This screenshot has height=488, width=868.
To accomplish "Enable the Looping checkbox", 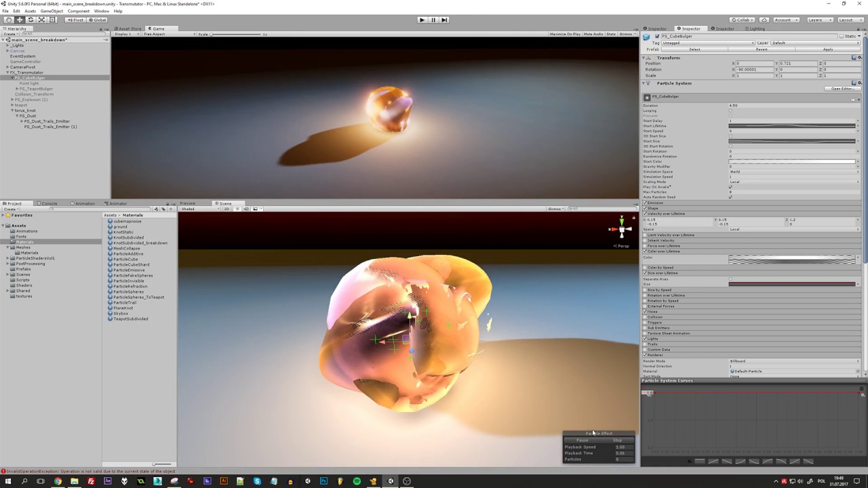I will coord(730,110).
